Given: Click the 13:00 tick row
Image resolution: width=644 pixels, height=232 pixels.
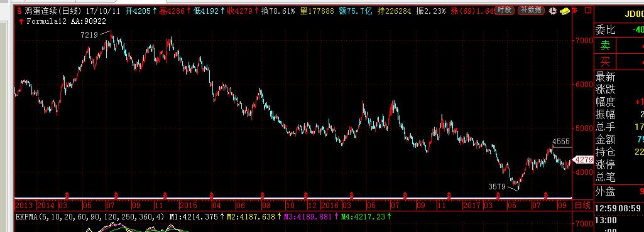Looking at the screenshot, I should [x=619, y=221].
